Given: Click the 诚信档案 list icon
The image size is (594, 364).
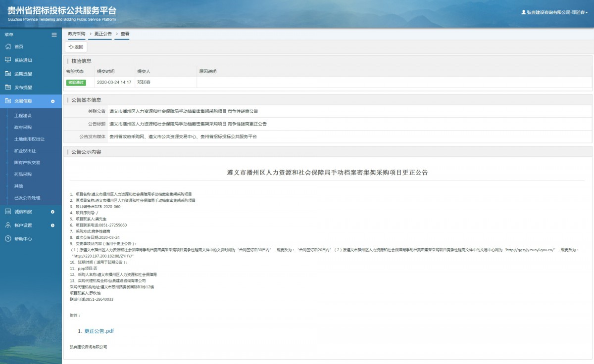Looking at the screenshot, I should click(x=8, y=212).
